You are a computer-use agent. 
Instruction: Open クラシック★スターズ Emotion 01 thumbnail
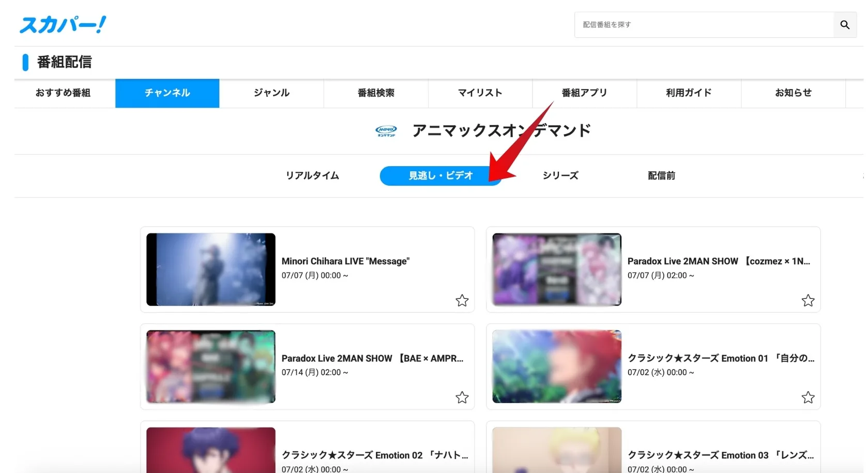[557, 366]
